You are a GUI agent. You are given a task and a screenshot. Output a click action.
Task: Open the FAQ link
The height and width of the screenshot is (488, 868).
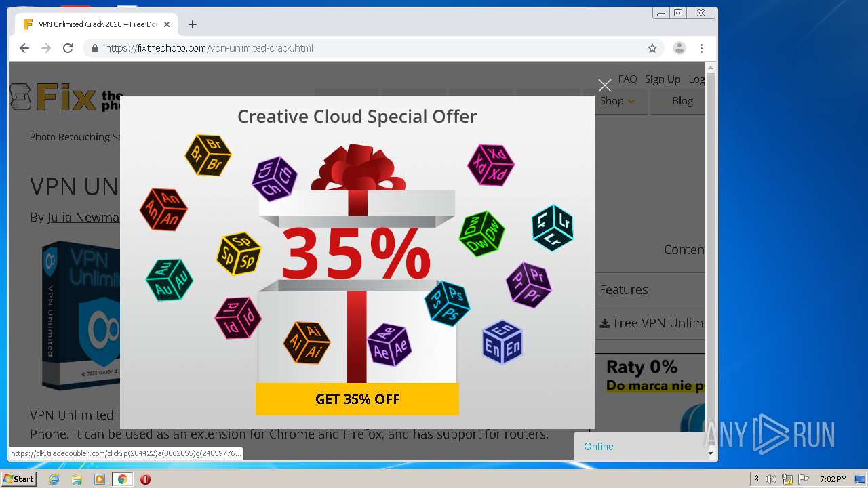[627, 79]
